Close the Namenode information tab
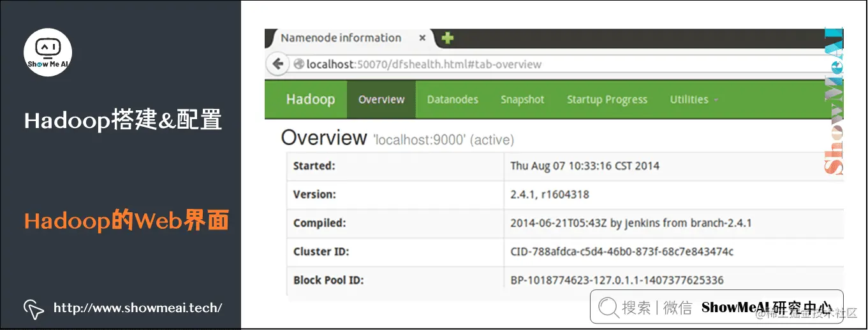 (x=422, y=38)
